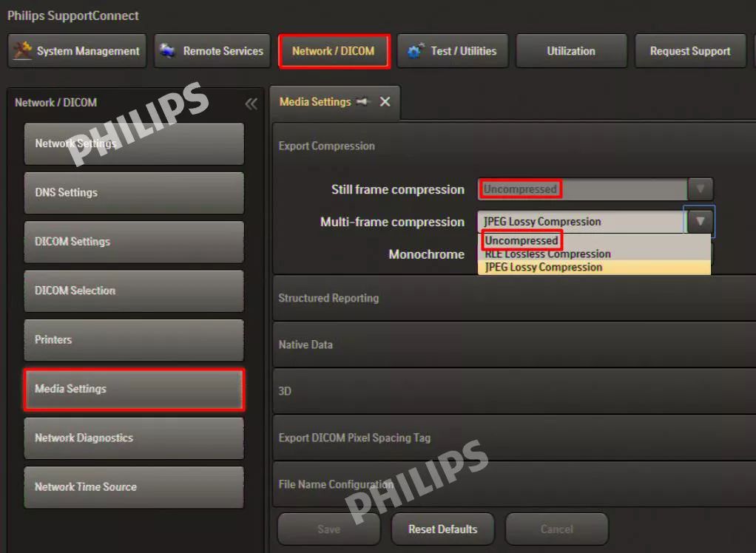
Task: Click the Monochrome label
Action: (426, 254)
